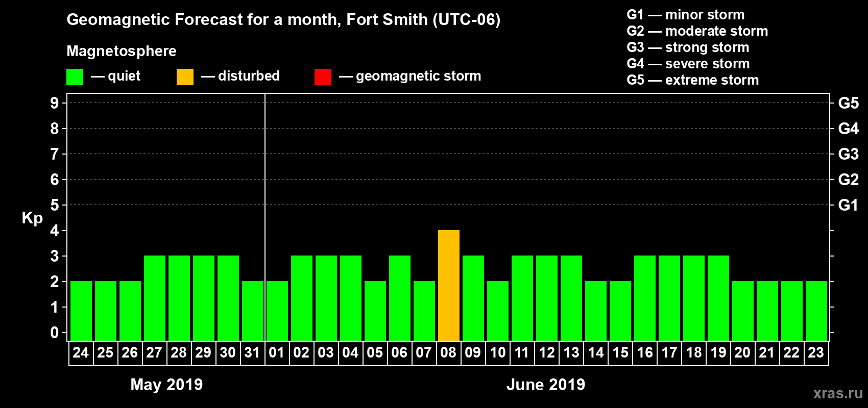Click the date label 21
This screenshot has width=868, height=408.
[x=767, y=352]
